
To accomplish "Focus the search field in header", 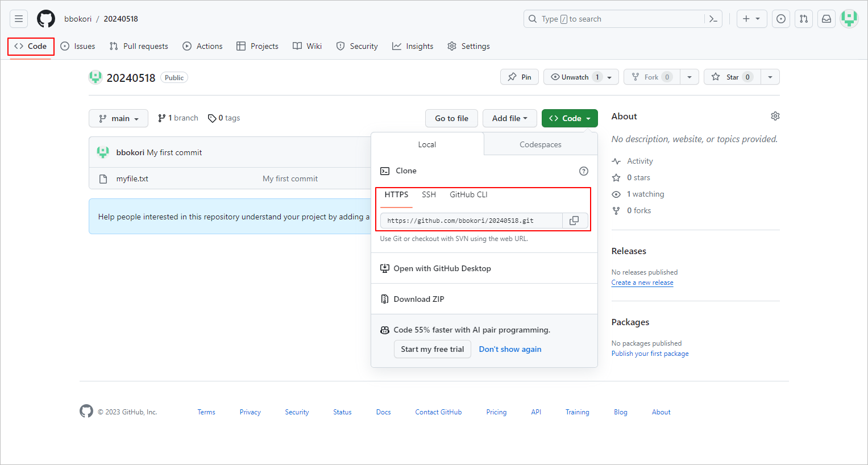I will pos(614,19).
